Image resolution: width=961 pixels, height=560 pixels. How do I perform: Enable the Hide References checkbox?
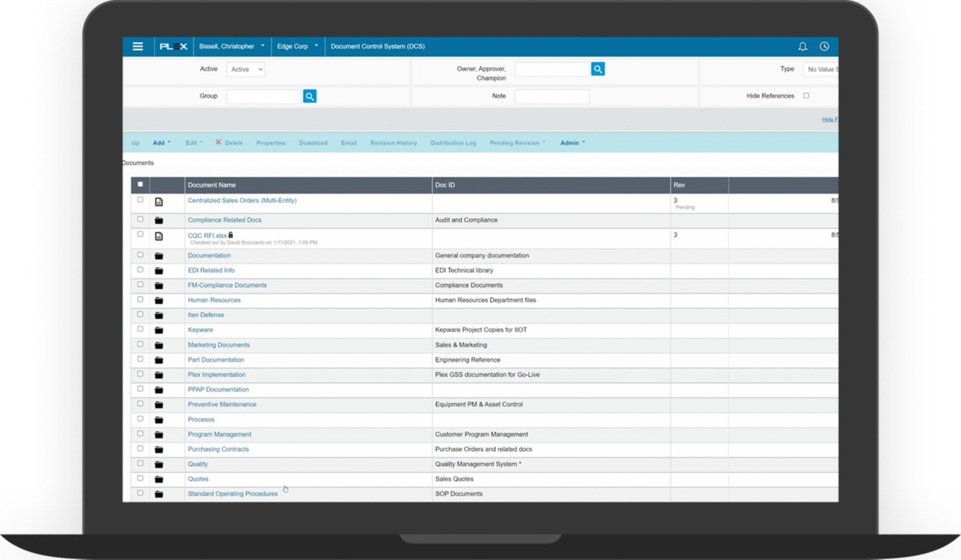point(806,96)
